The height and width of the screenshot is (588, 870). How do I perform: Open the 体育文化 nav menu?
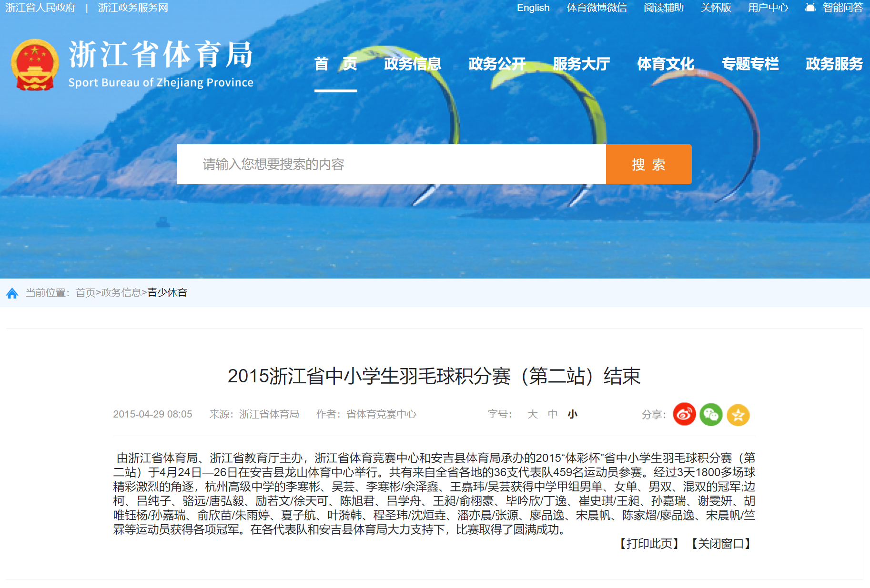pyautogui.click(x=665, y=64)
